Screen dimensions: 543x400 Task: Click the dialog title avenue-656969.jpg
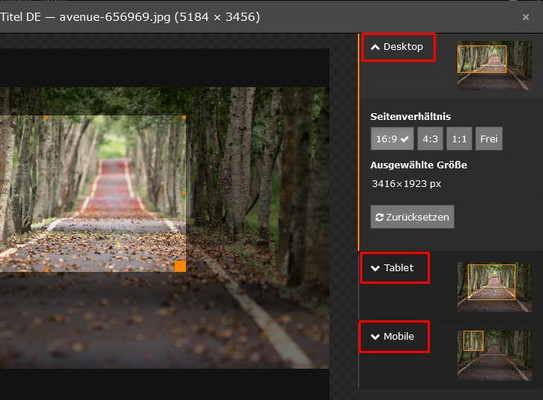coord(115,17)
